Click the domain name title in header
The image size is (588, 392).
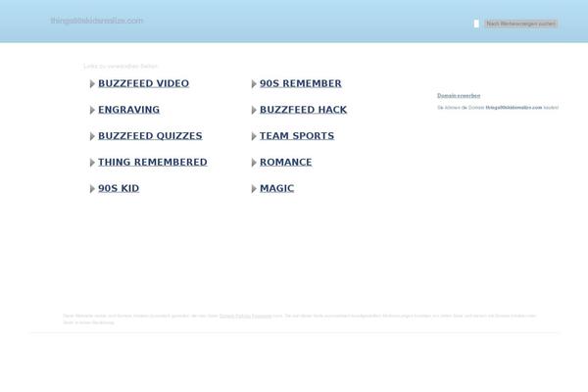97,21
